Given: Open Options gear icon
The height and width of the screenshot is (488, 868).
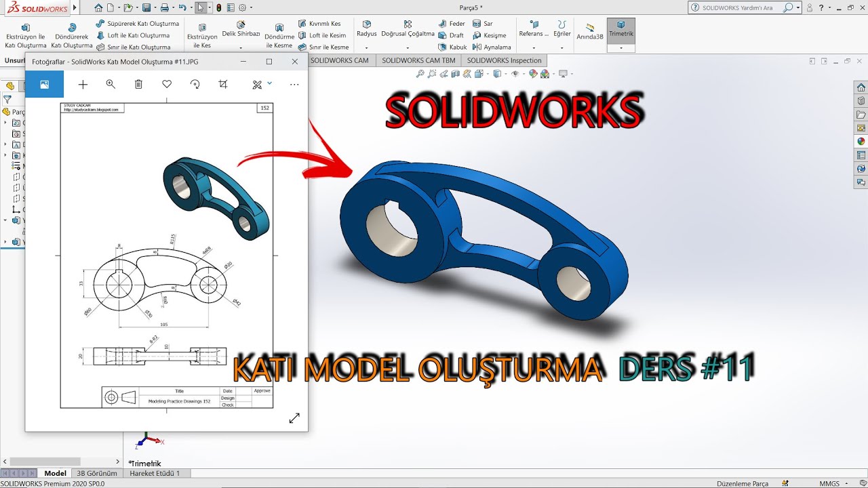Looking at the screenshot, I should pyautogui.click(x=243, y=7).
